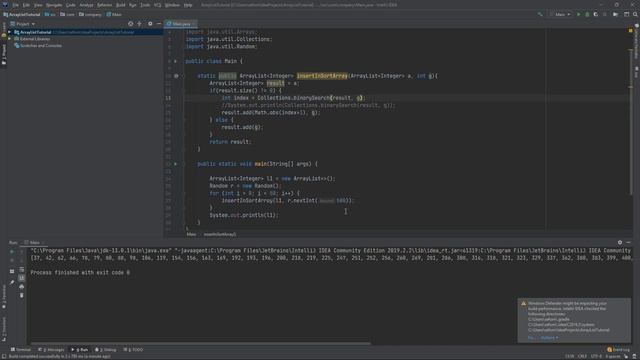Click the insertInSortArray breadcrumb below editor
Image resolution: width=640 pixels, height=360 pixels.
[x=220, y=234]
